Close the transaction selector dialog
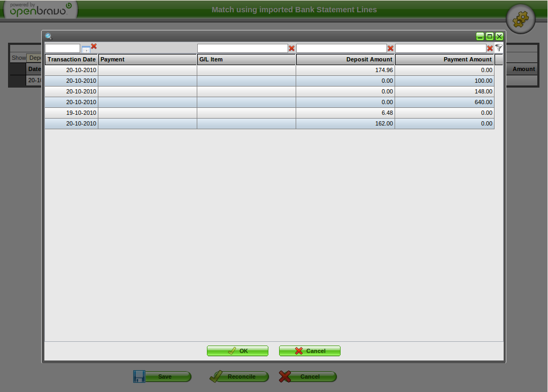 [499, 36]
